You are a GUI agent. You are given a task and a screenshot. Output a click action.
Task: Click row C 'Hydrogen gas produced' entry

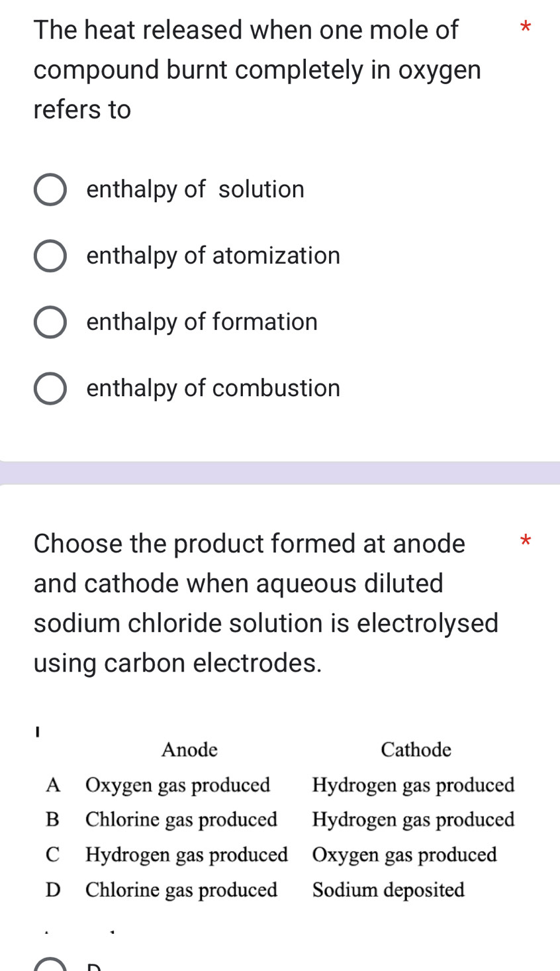(187, 854)
